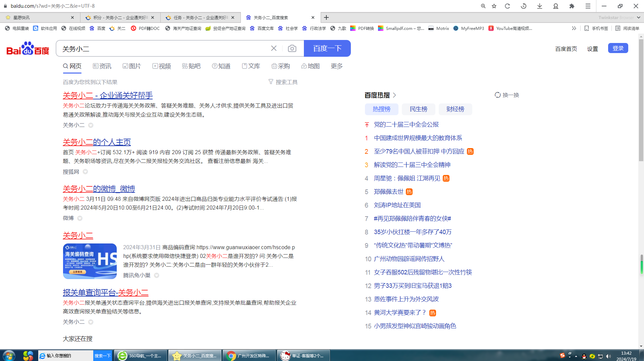This screenshot has width=644, height=361.
Task: Open the Chrome 广州开发区 taskbar item
Action: coord(249,356)
